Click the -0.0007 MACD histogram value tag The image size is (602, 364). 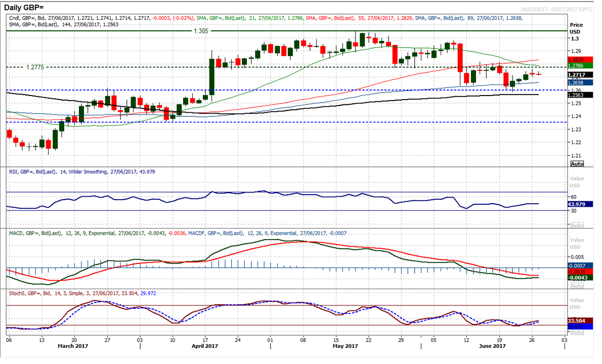(x=577, y=265)
